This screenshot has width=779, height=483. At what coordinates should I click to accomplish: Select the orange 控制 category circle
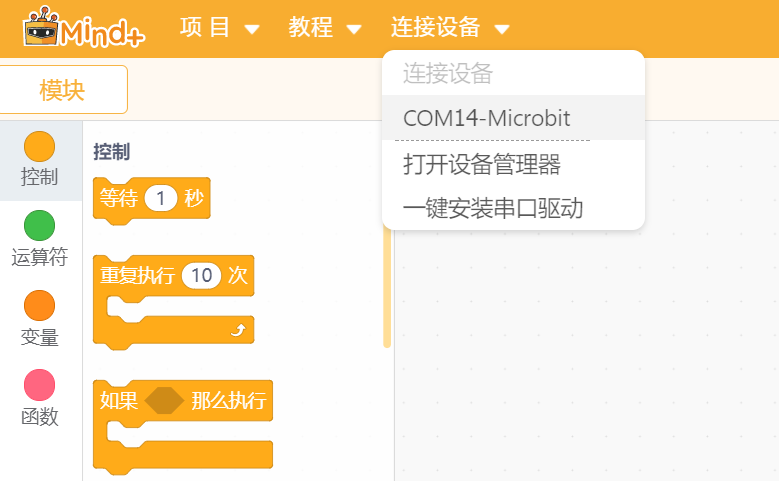point(39,146)
